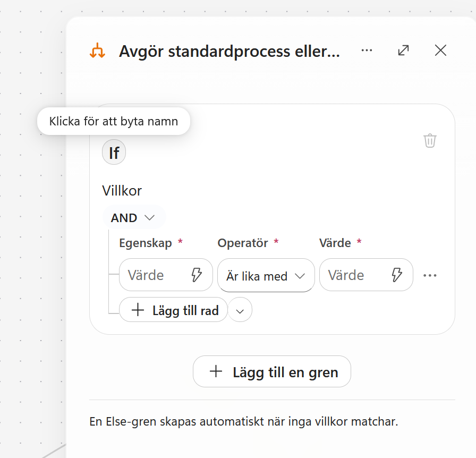Click the Avgör standardprocess eller... title
Screen dimensions: 476x458
[229, 52]
